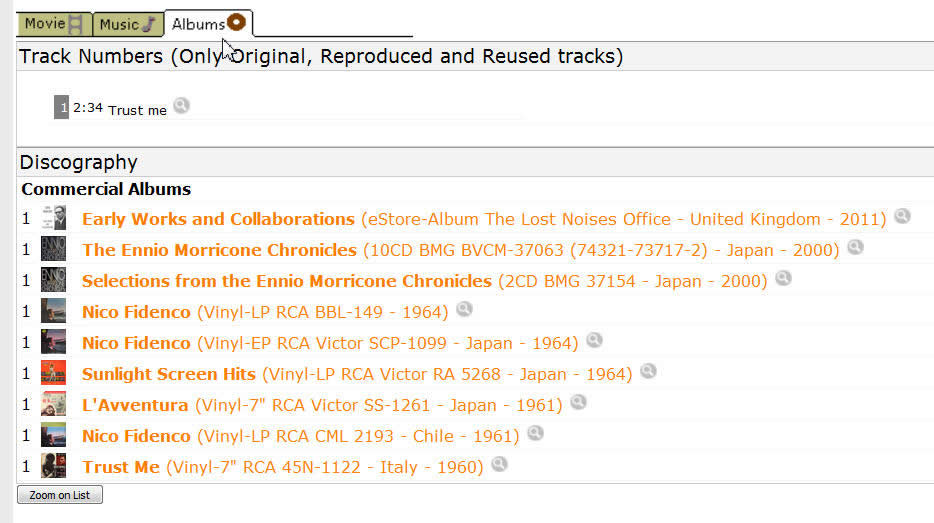Viewport: 934px width, 523px height.
Task: Click magnifier icon after Early Works and Collaborations
Action: tap(902, 216)
